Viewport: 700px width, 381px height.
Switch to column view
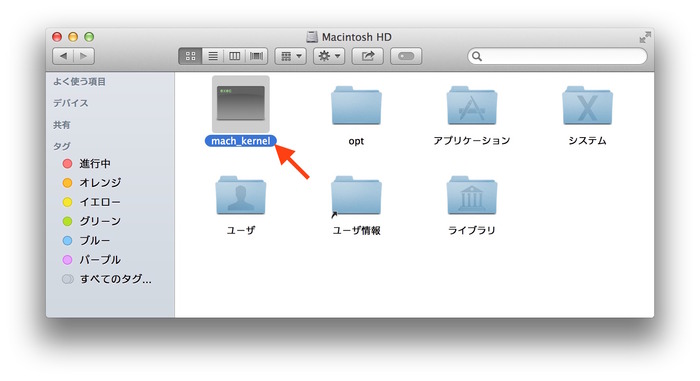coord(234,56)
